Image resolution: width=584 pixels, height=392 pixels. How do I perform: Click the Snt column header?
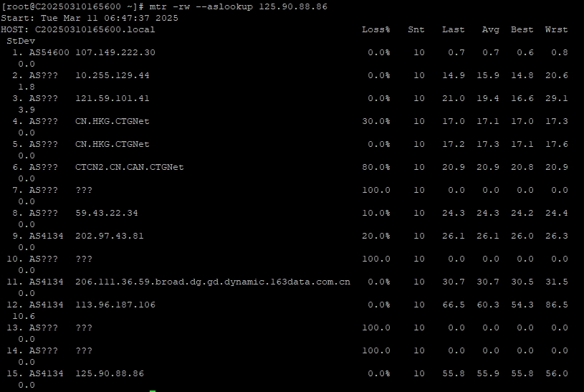pyautogui.click(x=416, y=29)
